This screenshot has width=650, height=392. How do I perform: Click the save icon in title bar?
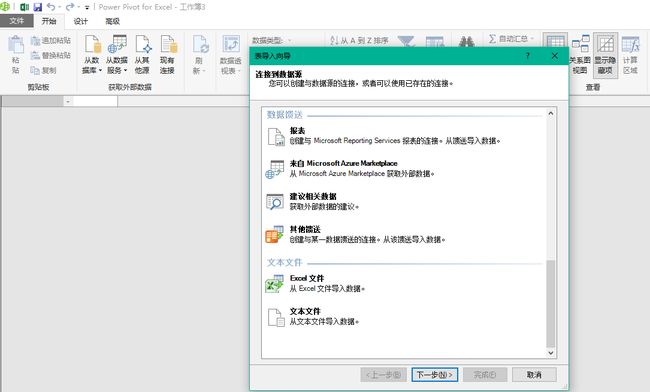click(38, 7)
